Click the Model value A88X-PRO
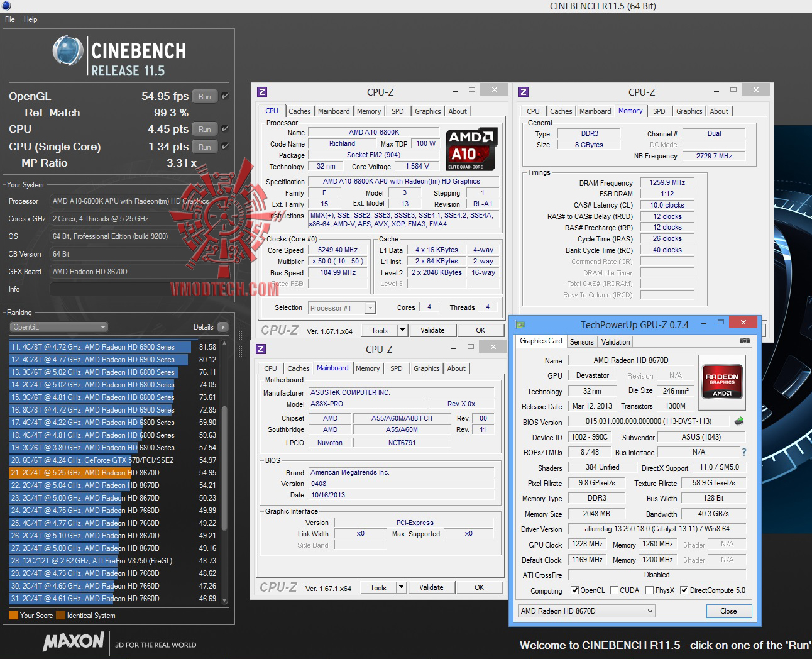This screenshot has width=812, height=659. point(367,404)
